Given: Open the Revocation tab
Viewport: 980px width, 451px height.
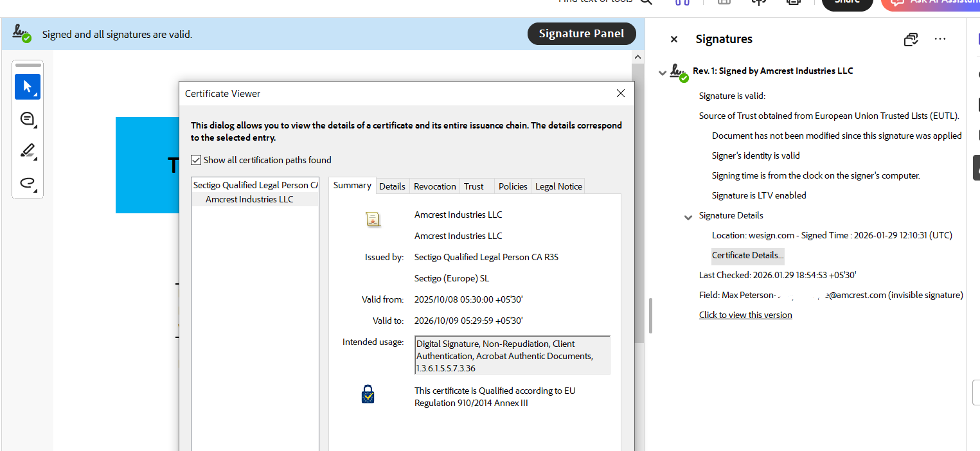Looking at the screenshot, I should tap(434, 186).
